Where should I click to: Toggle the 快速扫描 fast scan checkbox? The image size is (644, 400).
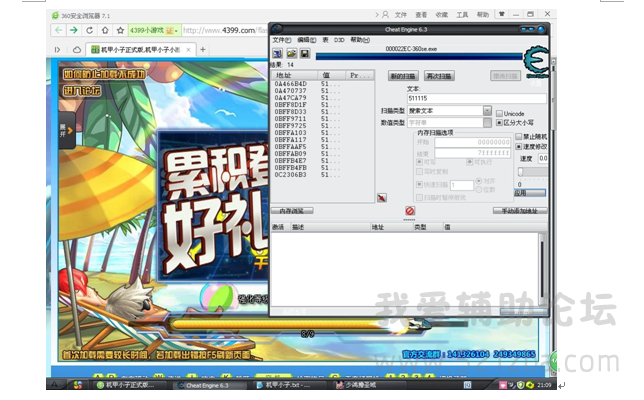pyautogui.click(x=419, y=184)
